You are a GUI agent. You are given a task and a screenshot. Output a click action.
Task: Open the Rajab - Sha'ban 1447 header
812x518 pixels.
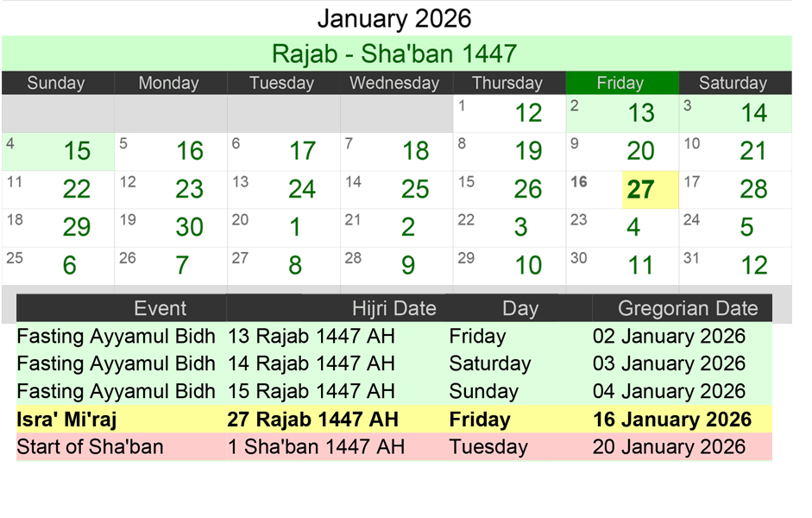(394, 54)
